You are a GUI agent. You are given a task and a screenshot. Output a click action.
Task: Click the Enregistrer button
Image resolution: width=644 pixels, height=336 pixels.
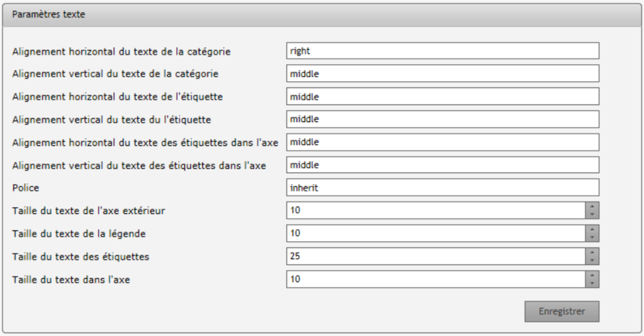pyautogui.click(x=562, y=311)
